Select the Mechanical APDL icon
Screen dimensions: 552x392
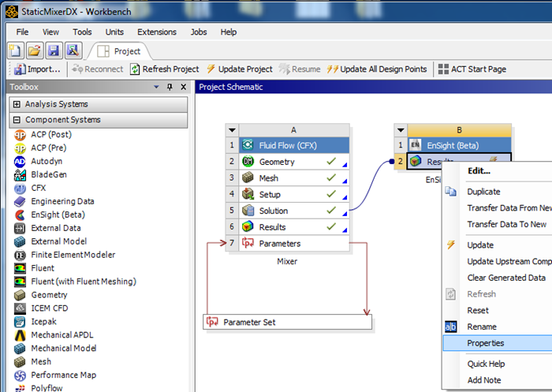click(20, 335)
